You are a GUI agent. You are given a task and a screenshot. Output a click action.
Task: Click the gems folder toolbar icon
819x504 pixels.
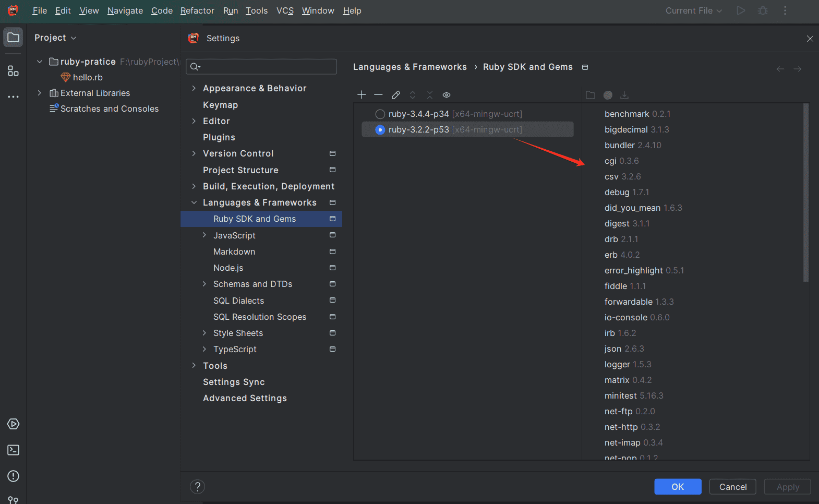click(x=591, y=95)
